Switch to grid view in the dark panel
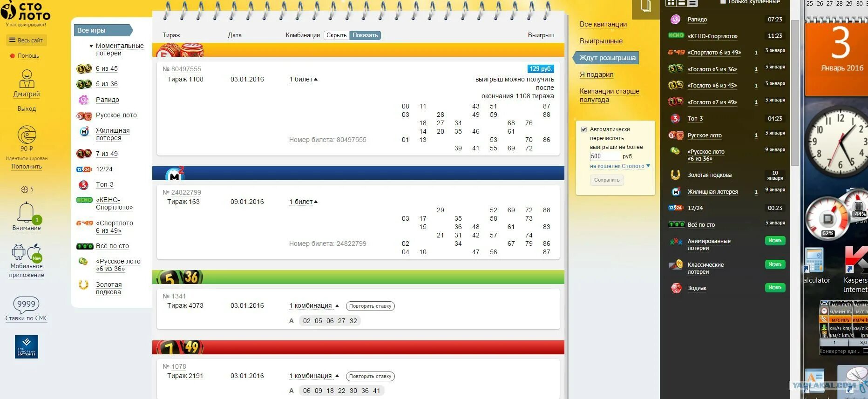This screenshot has height=399, width=868. coord(671,3)
